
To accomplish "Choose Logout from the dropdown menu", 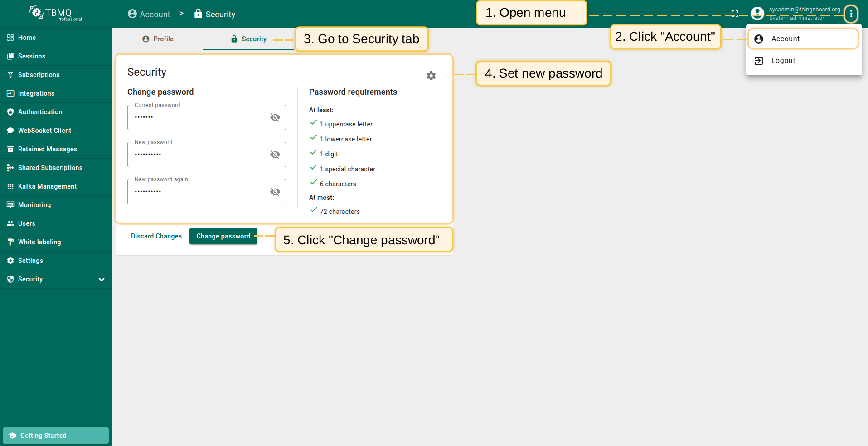I will [783, 61].
